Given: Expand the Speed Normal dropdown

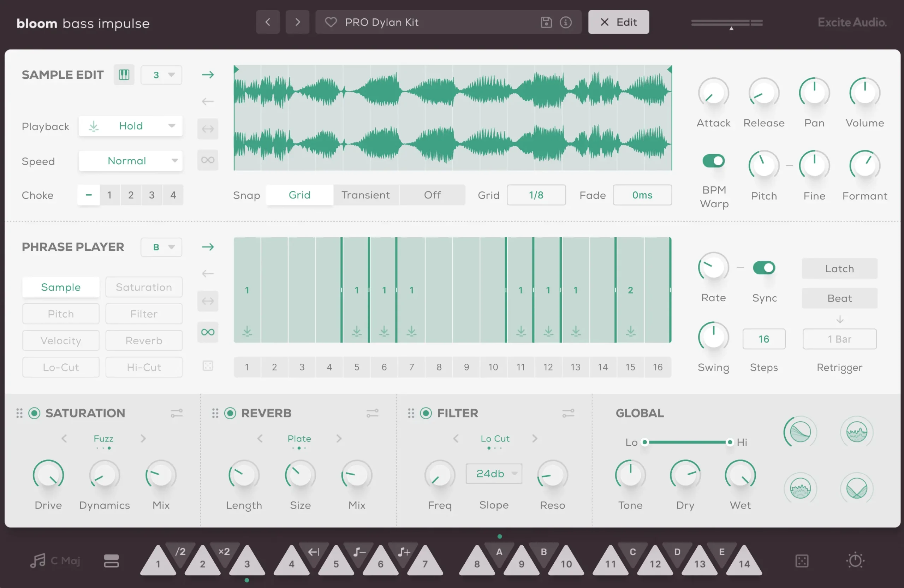Looking at the screenshot, I should click(131, 161).
